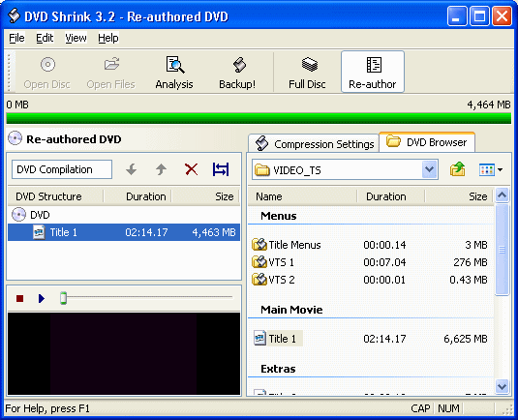Screen dimensions: 518x420
Task: Delete selected title with red X
Action: pyautogui.click(x=192, y=169)
